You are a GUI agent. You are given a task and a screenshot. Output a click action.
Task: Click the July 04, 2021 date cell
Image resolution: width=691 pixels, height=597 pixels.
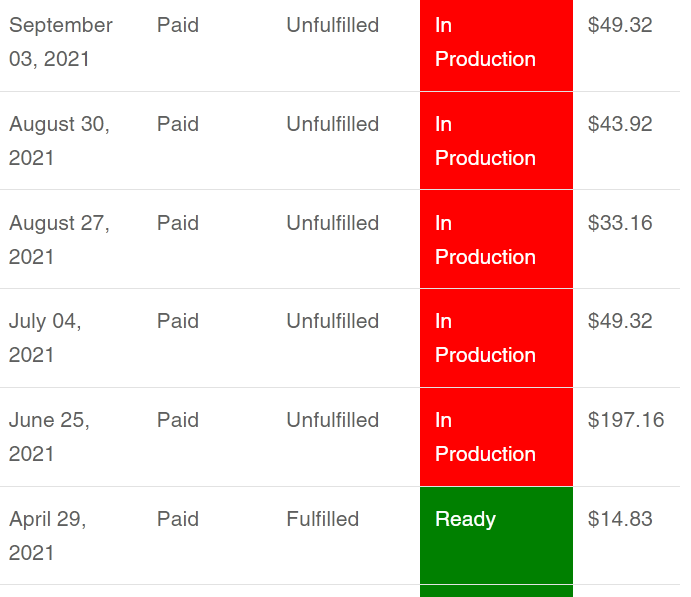tap(45, 338)
